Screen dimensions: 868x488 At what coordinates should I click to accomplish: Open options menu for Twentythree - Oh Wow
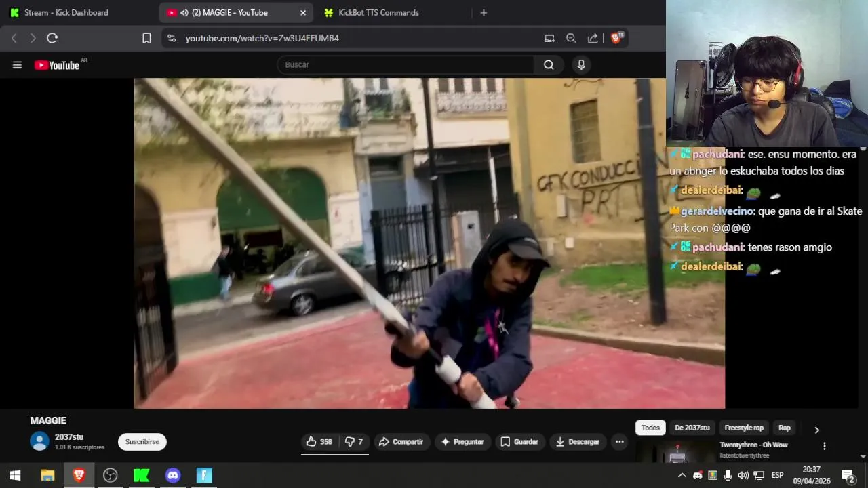coord(825,446)
